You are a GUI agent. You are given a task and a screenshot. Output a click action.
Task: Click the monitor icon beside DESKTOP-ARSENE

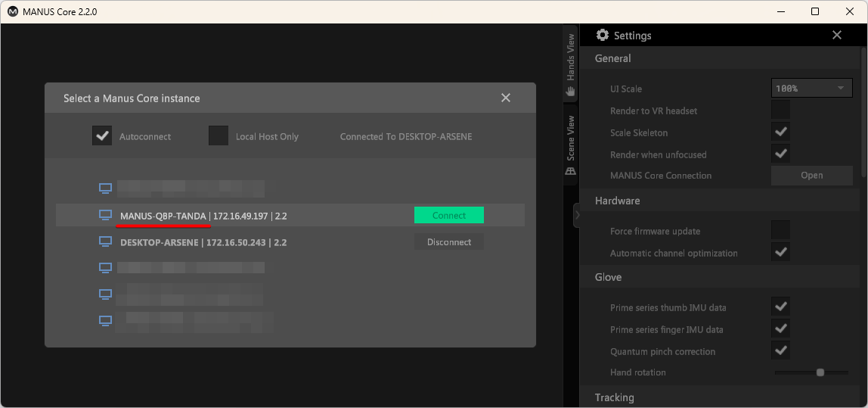click(106, 242)
